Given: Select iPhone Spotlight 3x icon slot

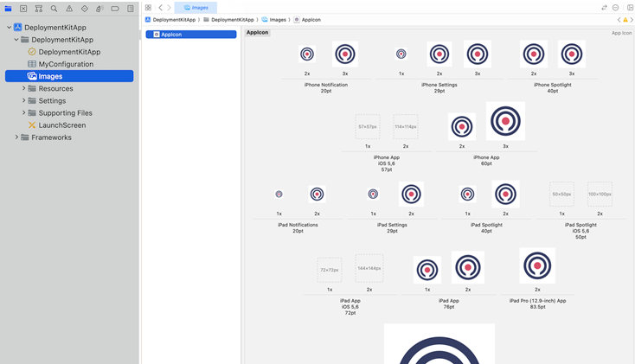Looking at the screenshot, I should (572, 54).
